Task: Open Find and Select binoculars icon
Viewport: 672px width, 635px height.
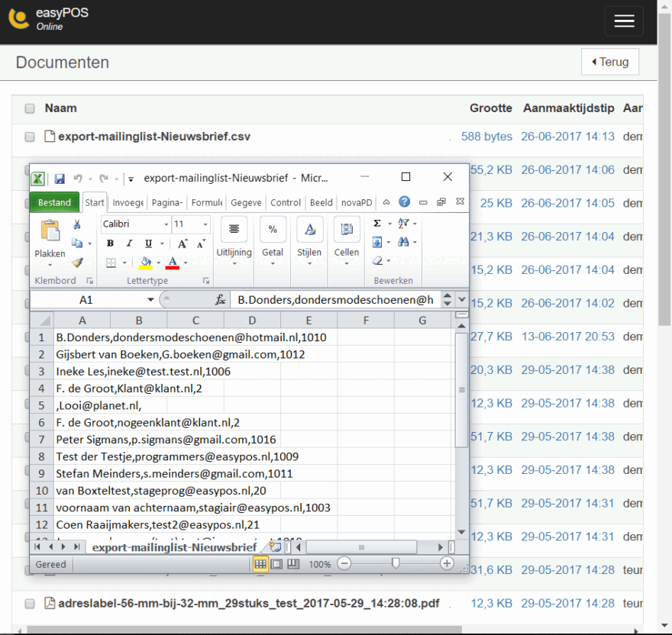Action: pos(403,242)
